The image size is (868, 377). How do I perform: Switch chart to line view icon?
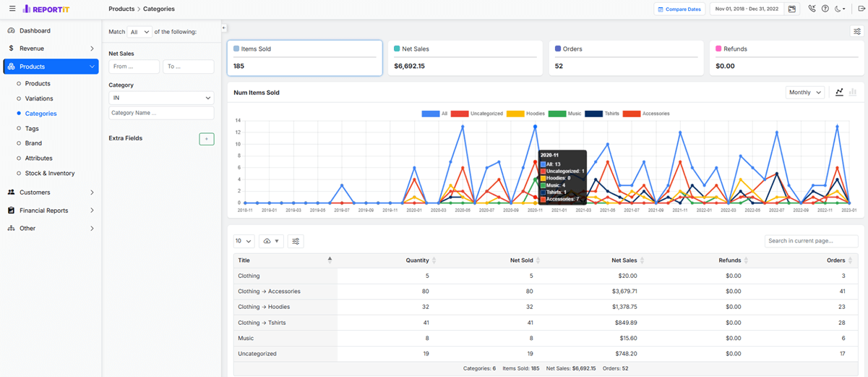pos(839,93)
